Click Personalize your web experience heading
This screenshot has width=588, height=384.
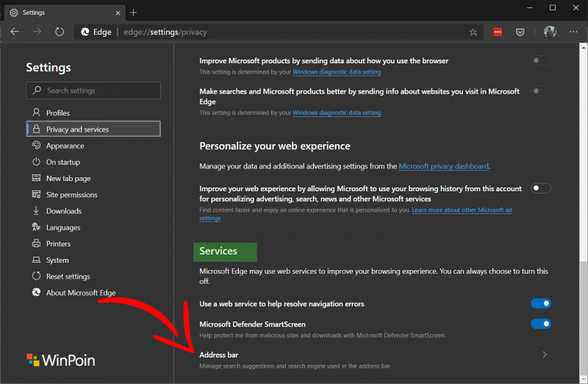point(275,146)
